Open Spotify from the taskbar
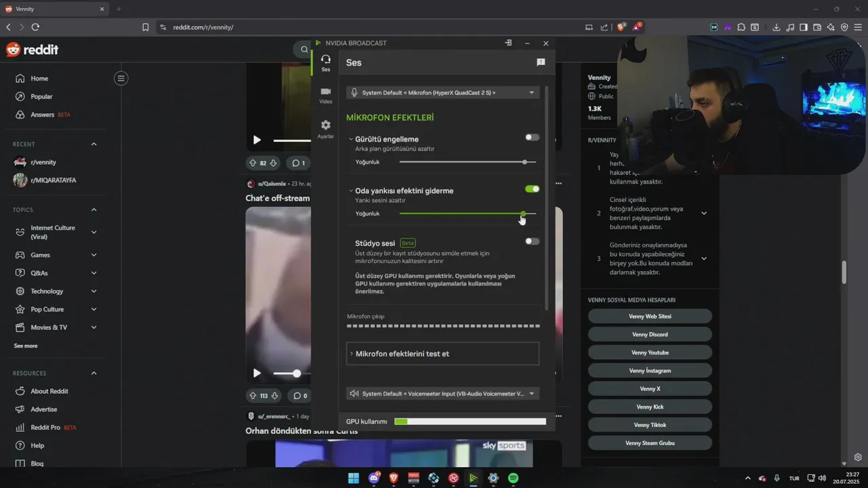868x488 pixels. pyautogui.click(x=513, y=478)
